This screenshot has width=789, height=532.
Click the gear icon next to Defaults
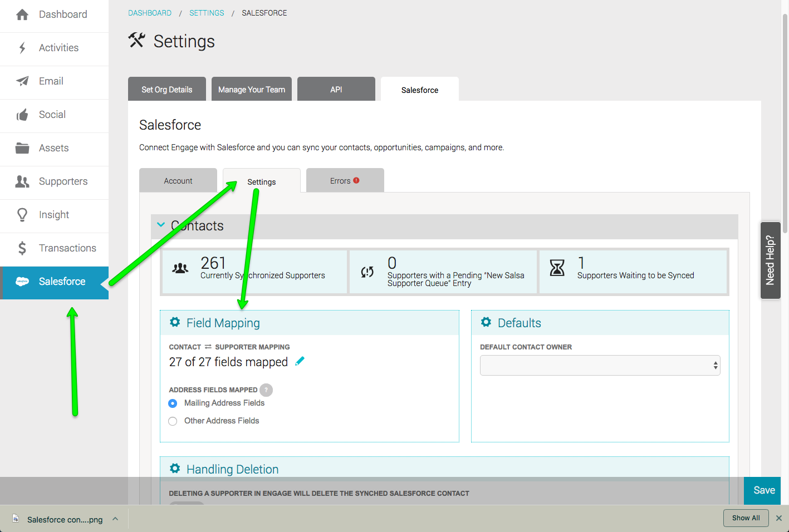pyautogui.click(x=486, y=322)
